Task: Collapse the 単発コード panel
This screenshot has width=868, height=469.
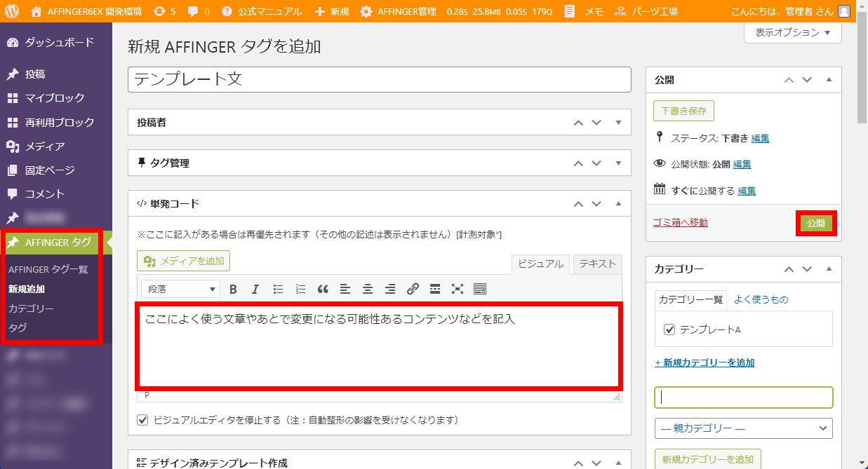Action: pyautogui.click(x=618, y=204)
